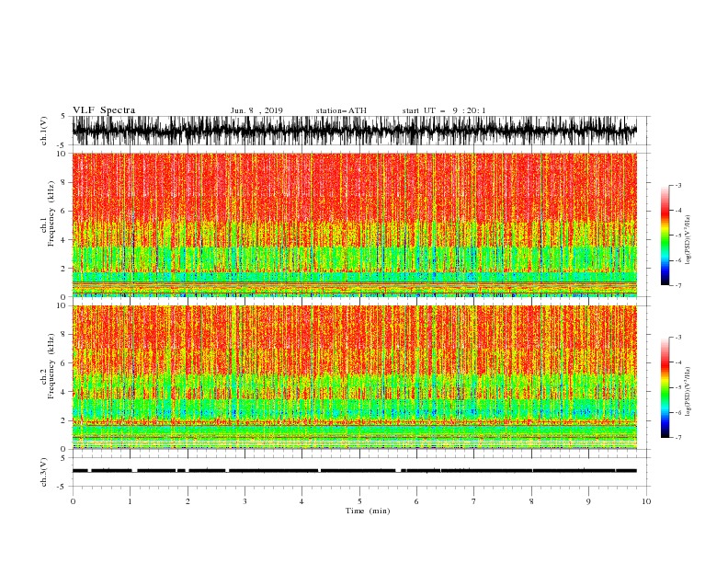Click the "8" kHz tick on ch.1 frequency axis
Image resolution: width=728 pixels, height=563 pixels.
(63, 182)
